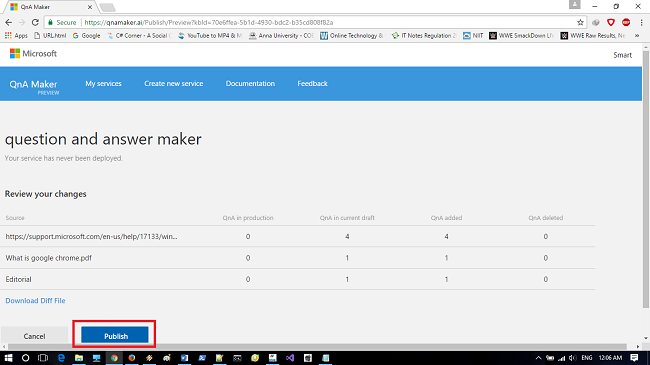Click the Microsoft logo in the header
Image resolution: width=650 pixels, height=365 pixels.
tap(33, 54)
